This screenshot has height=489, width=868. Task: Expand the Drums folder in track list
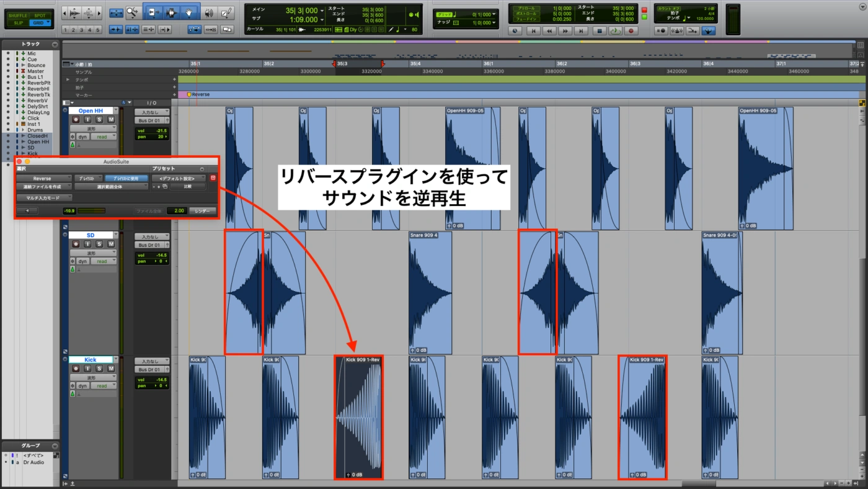pyautogui.click(x=22, y=130)
